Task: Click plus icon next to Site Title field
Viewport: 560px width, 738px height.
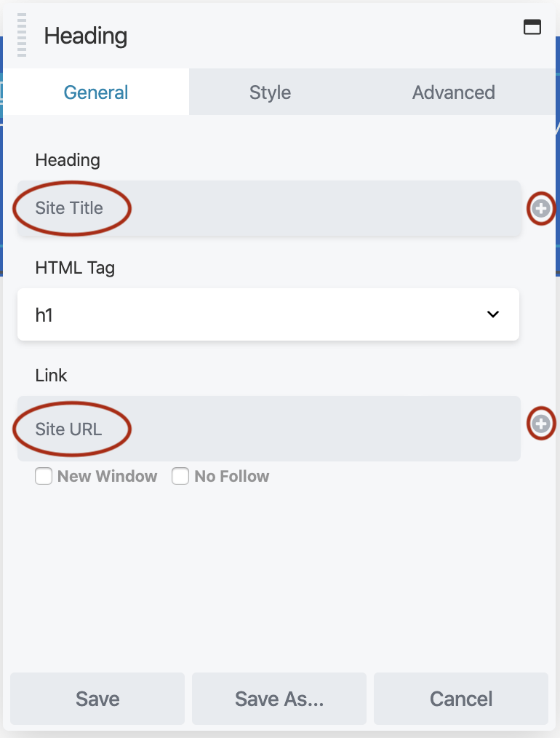Action: tap(540, 209)
